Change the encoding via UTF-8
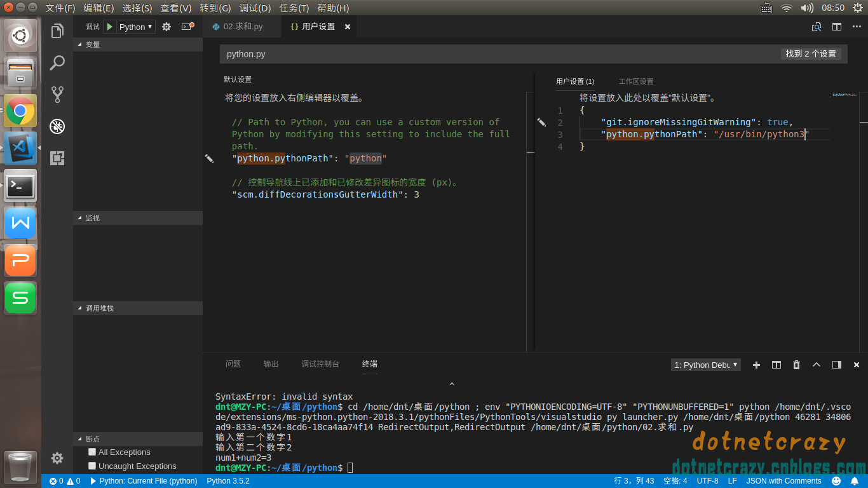The height and width of the screenshot is (488, 868). 707,481
